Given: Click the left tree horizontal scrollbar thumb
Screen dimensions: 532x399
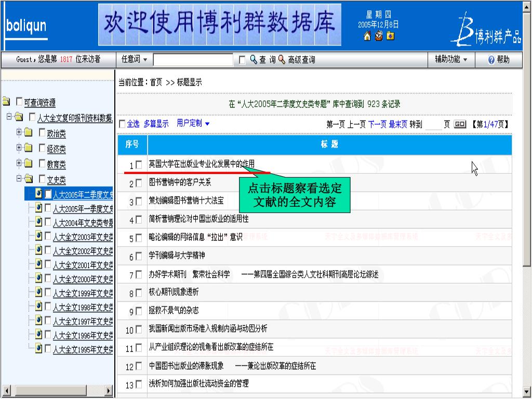Looking at the screenshot, I should [x=51, y=391].
